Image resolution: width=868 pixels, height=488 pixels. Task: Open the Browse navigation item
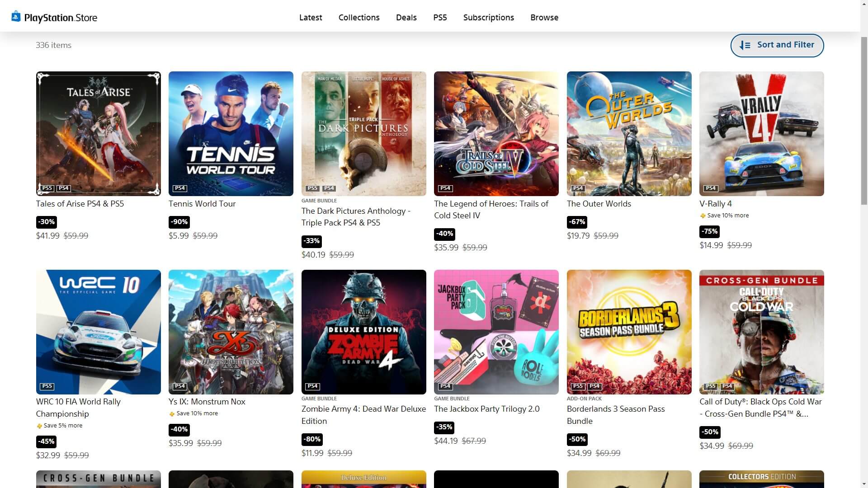coord(544,18)
